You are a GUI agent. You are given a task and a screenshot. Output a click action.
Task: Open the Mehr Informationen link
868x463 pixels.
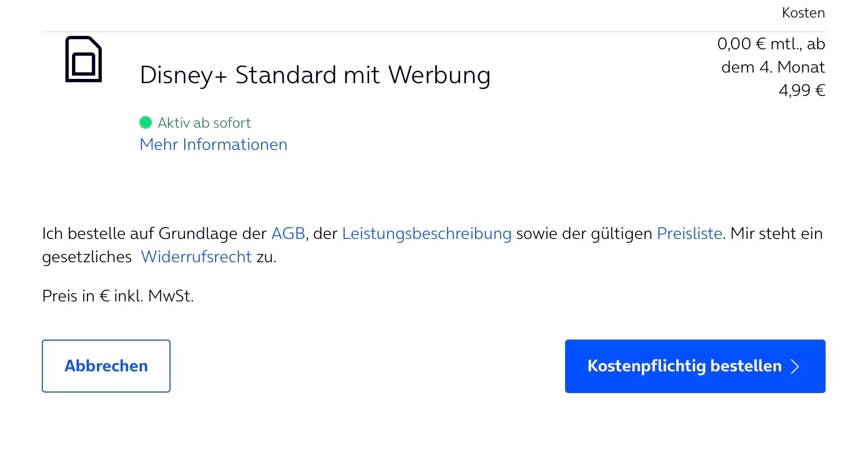(x=213, y=145)
